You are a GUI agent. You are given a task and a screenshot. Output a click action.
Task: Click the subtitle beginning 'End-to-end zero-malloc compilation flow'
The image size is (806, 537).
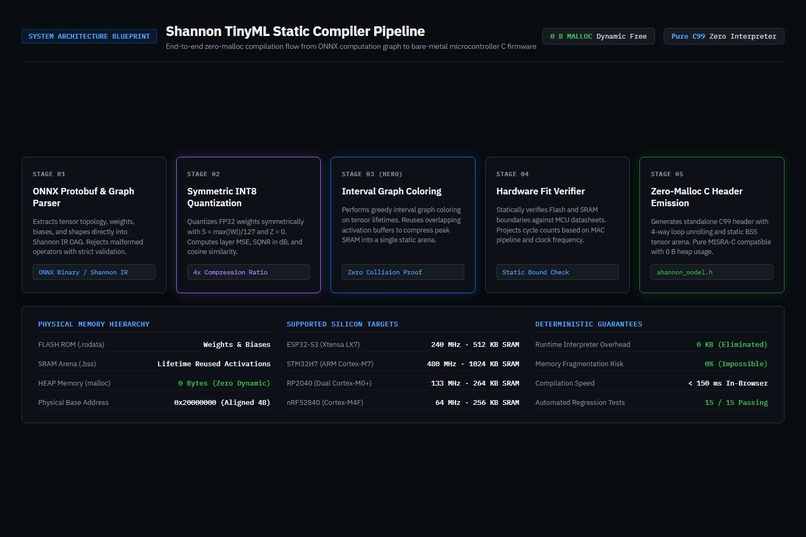(351, 46)
